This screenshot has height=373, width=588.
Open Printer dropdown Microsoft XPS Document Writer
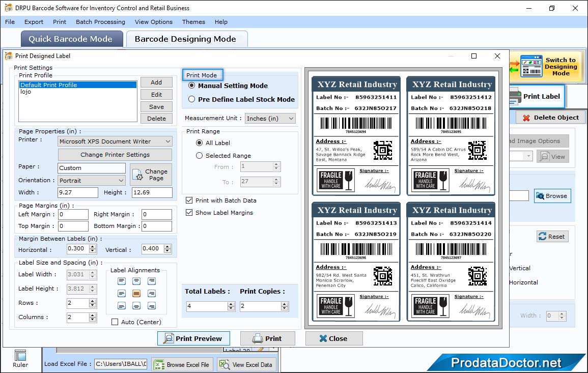pyautogui.click(x=115, y=141)
